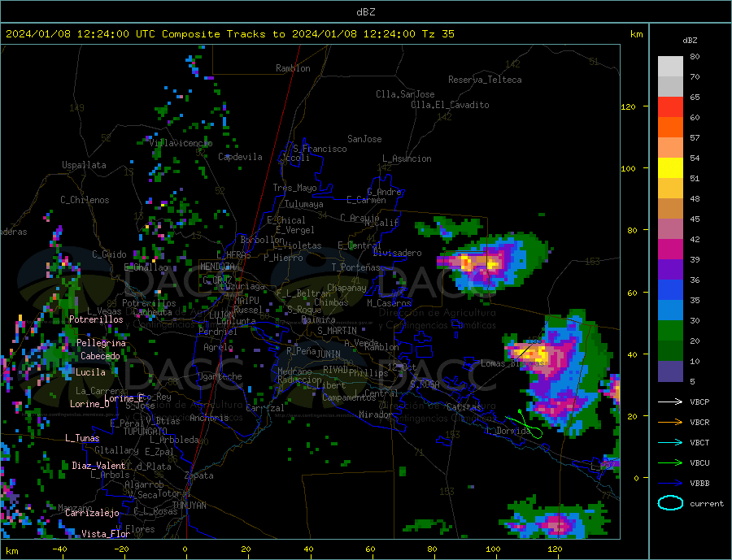The height and width of the screenshot is (560, 732).
Task: Click the blue VBBB arrow in legend
Action: coord(670,483)
